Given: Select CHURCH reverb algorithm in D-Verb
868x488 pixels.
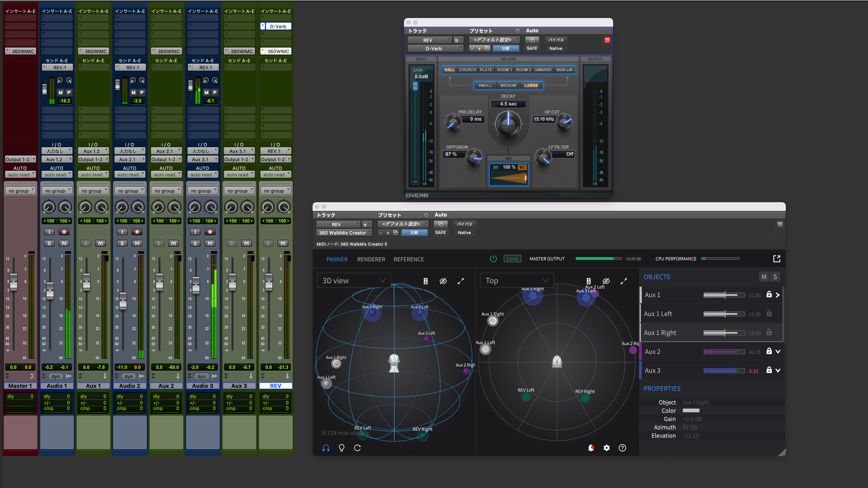Looking at the screenshot, I should [x=467, y=70].
